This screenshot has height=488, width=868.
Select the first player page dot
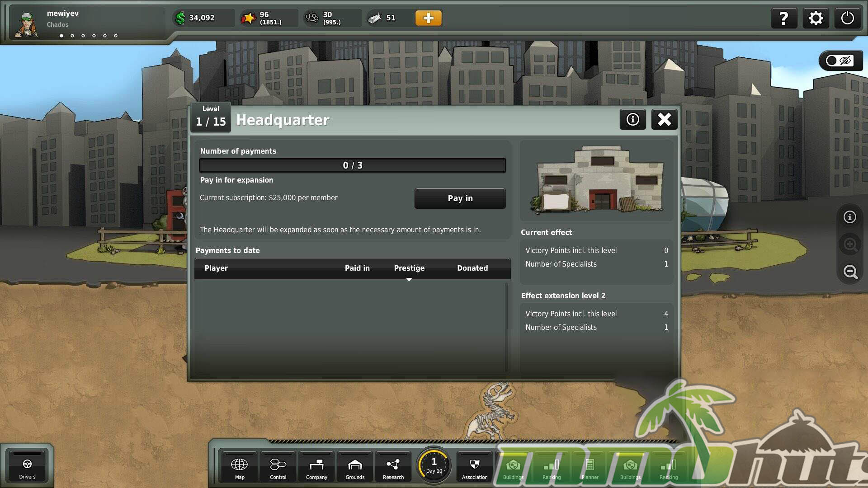[x=61, y=36]
